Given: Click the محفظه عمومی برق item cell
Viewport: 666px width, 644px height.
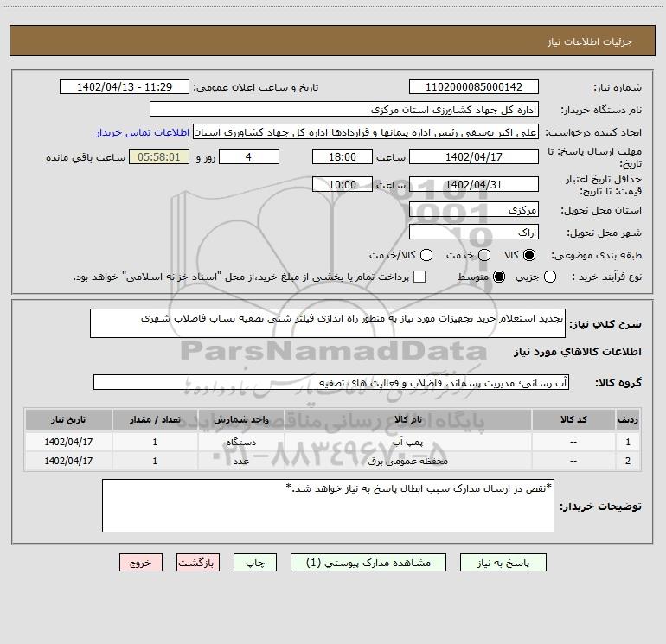Looking at the screenshot, I should pos(407,461).
